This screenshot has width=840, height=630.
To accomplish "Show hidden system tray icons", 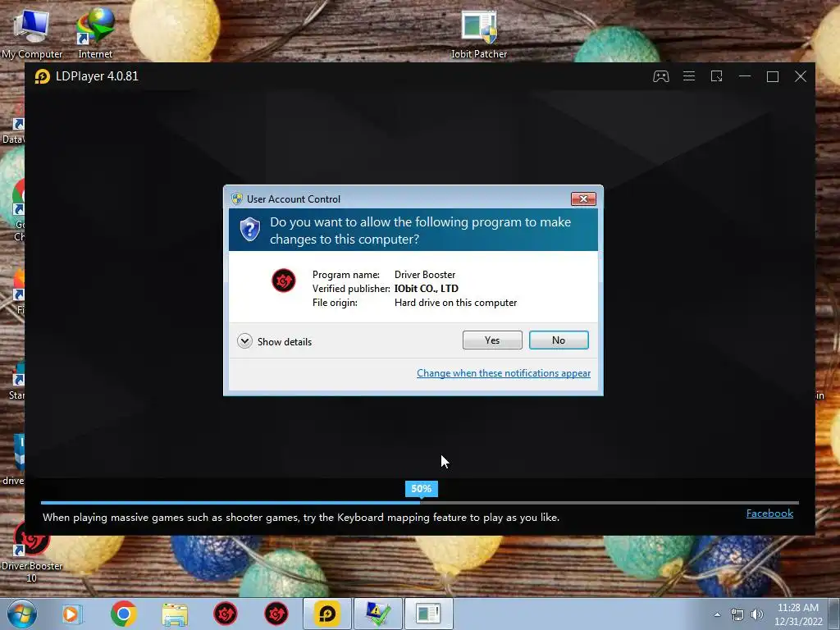I will [x=717, y=614].
